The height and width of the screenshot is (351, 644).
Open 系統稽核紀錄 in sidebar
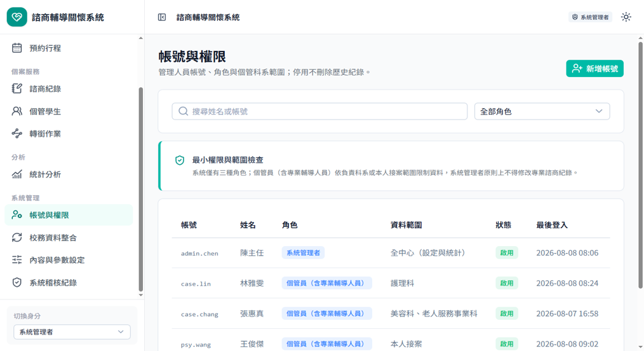69,282
